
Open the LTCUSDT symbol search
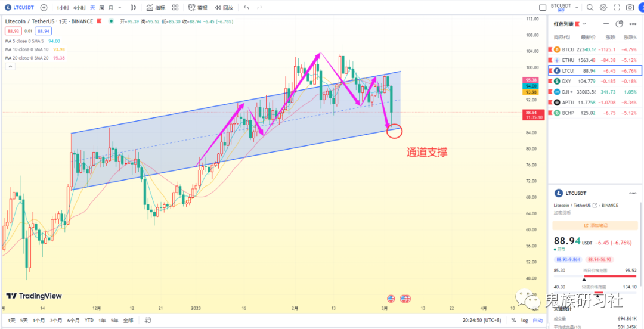[x=20, y=7]
